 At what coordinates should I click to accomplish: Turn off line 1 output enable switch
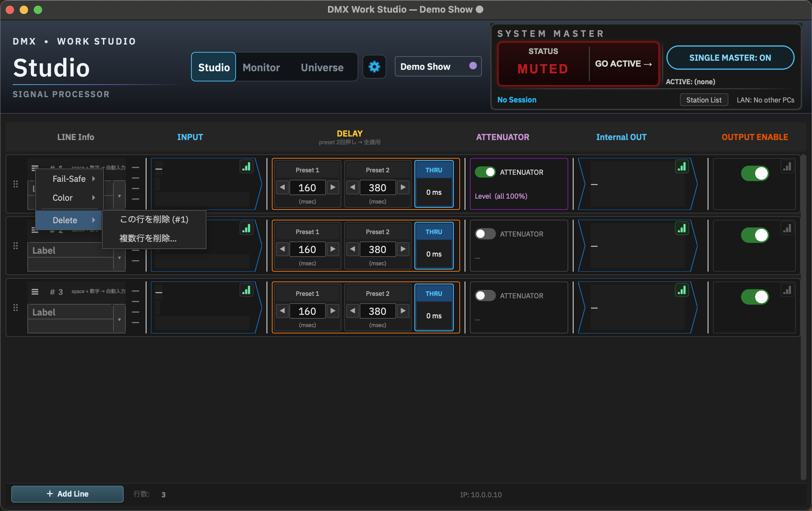(x=755, y=173)
